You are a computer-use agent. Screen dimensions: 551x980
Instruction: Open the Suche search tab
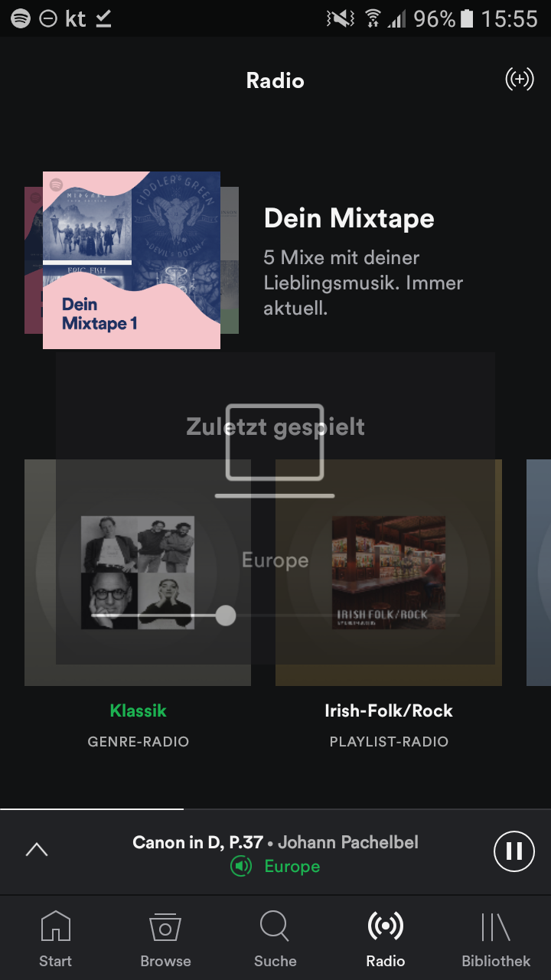pos(275,939)
